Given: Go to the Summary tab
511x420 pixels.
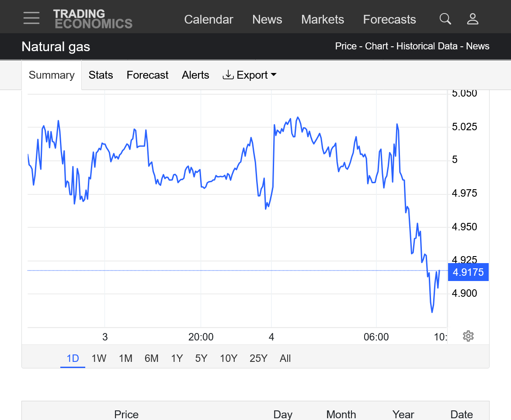Looking at the screenshot, I should coord(52,75).
